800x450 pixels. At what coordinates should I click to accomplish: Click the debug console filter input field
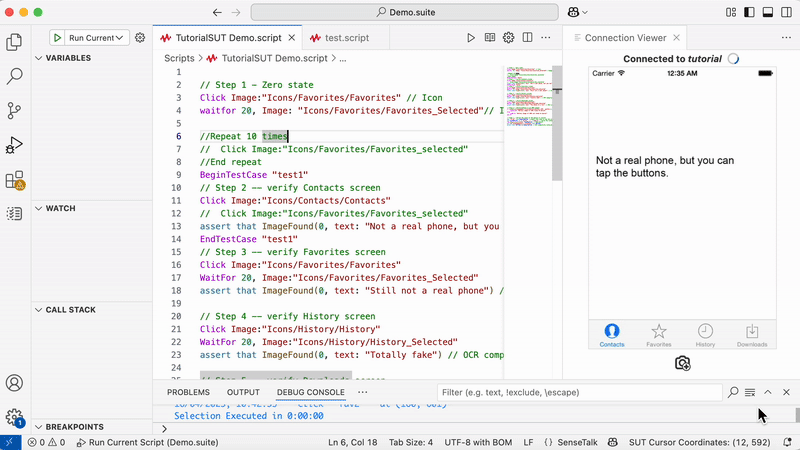click(x=578, y=393)
